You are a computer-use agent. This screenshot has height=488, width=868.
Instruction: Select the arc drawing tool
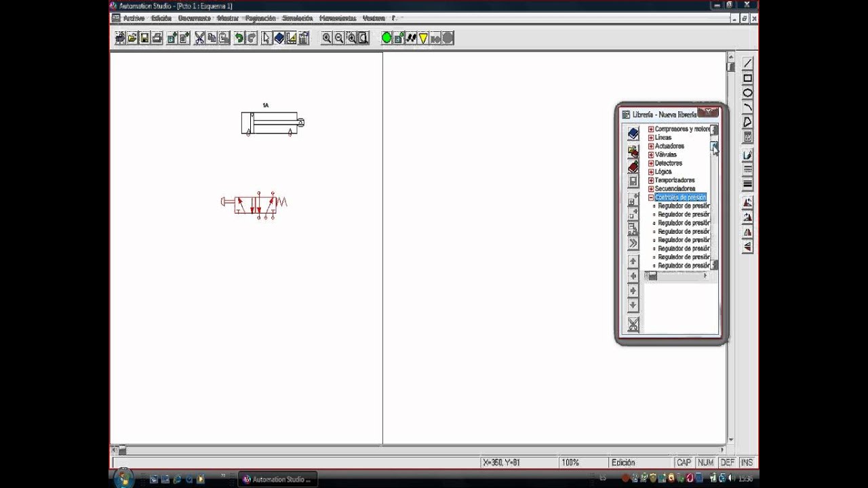747,107
